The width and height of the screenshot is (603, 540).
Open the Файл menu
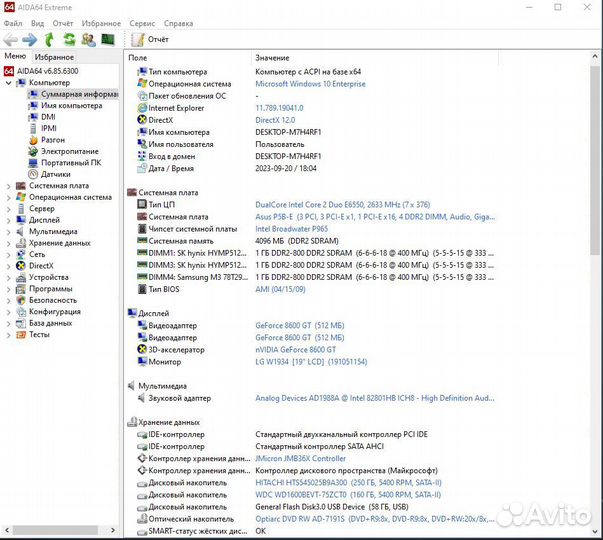[13, 23]
